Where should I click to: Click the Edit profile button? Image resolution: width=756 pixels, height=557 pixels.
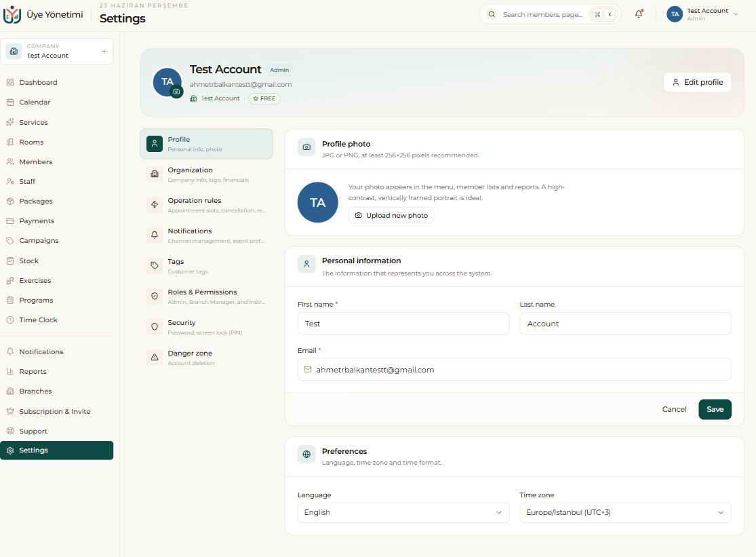697,83
